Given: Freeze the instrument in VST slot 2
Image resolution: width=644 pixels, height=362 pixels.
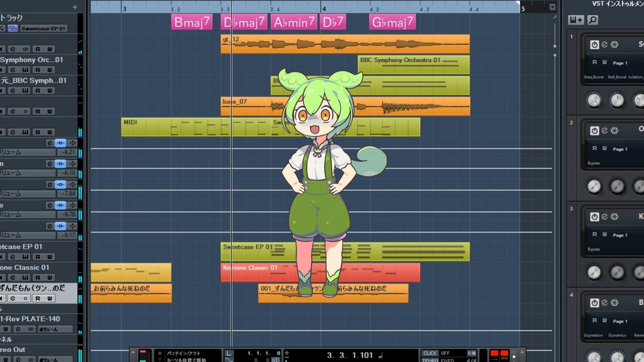Looking at the screenshot, I should click(614, 131).
